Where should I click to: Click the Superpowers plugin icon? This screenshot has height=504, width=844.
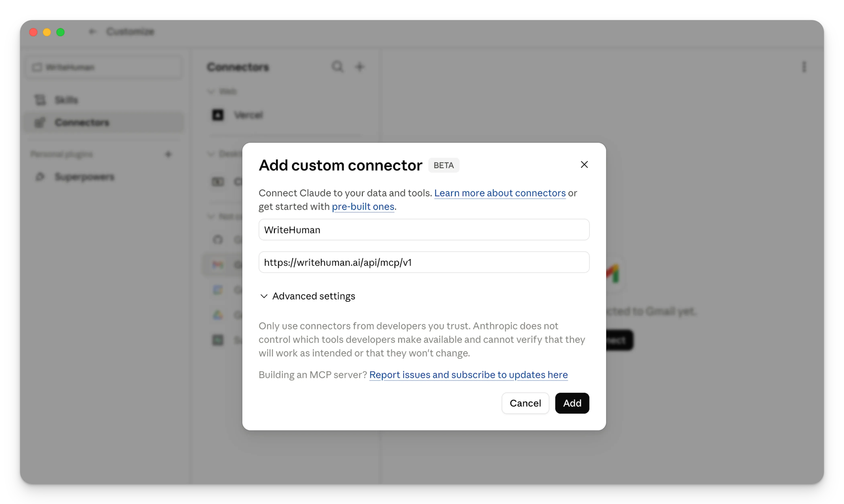pos(40,177)
